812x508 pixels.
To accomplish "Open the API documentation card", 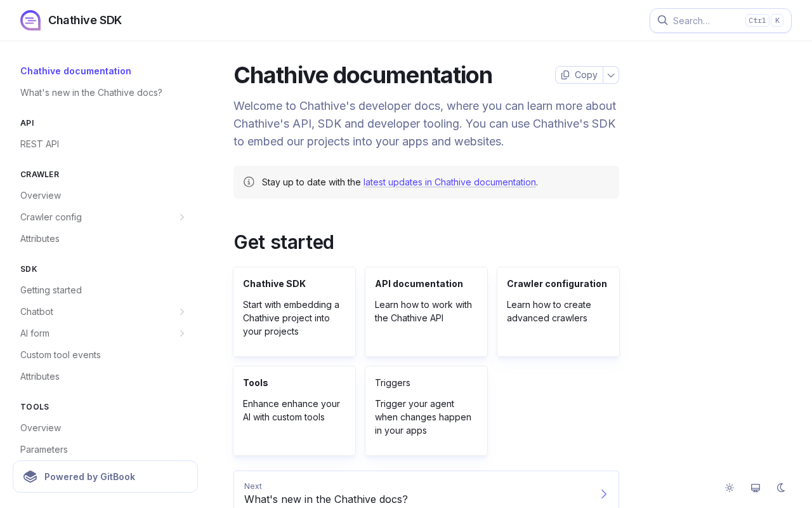I will (x=426, y=312).
